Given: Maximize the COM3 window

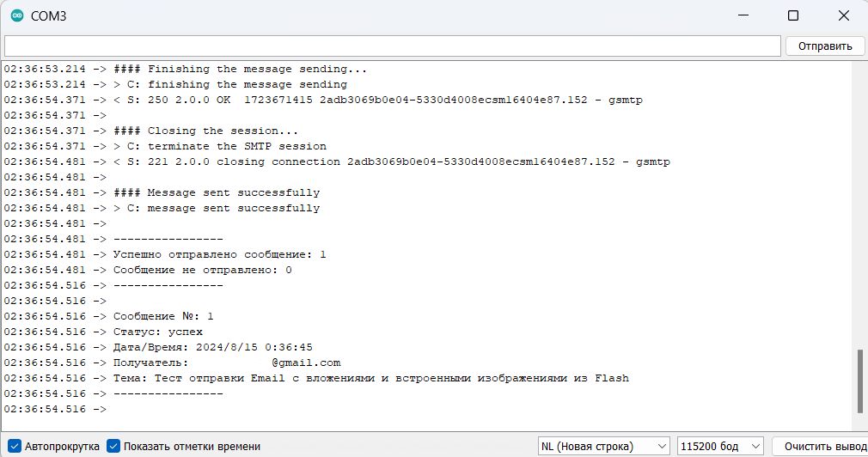Looking at the screenshot, I should [x=793, y=15].
